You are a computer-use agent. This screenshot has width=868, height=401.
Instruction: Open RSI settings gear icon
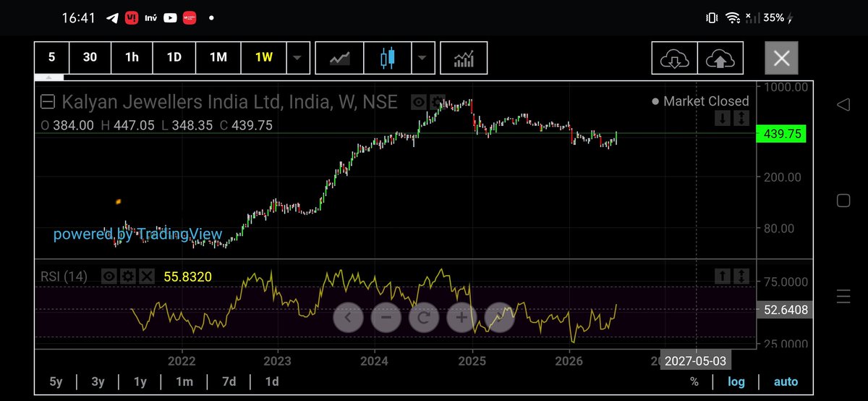128,276
